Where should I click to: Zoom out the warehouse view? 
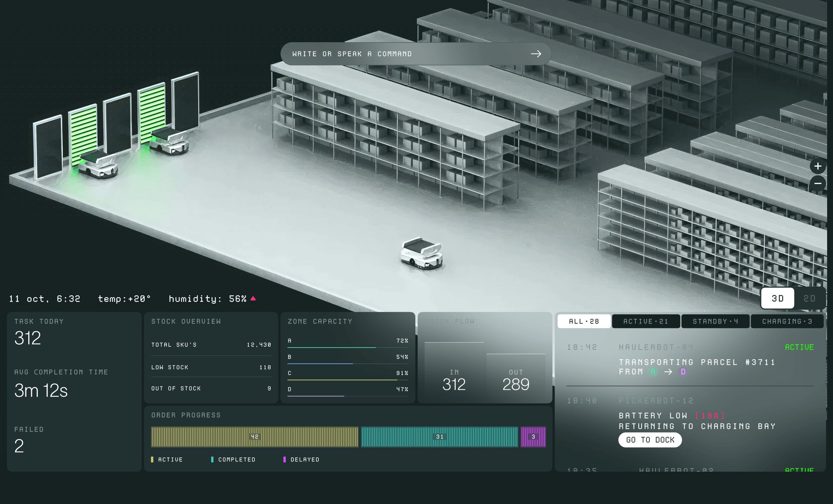click(x=818, y=183)
